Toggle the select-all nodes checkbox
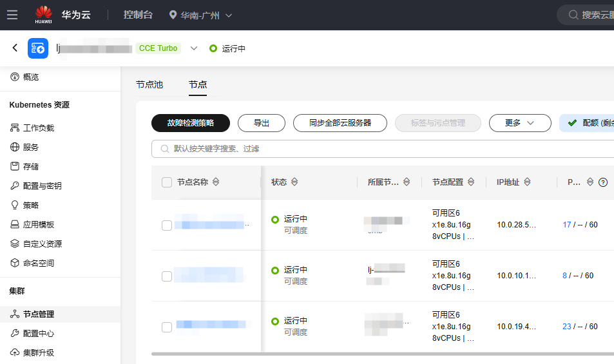The image size is (614, 364). (x=167, y=182)
